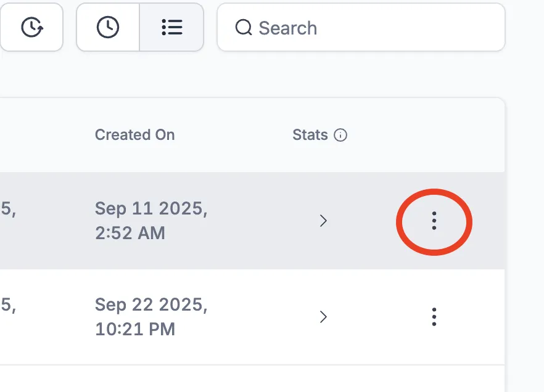Click the info icon beside Stats
Image resolution: width=544 pixels, height=392 pixels.
tap(340, 135)
